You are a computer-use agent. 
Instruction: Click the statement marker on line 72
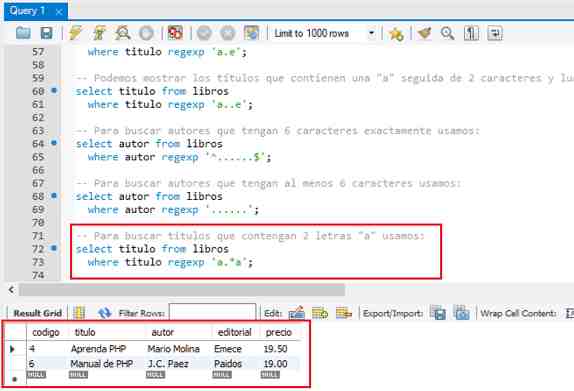coord(54,248)
